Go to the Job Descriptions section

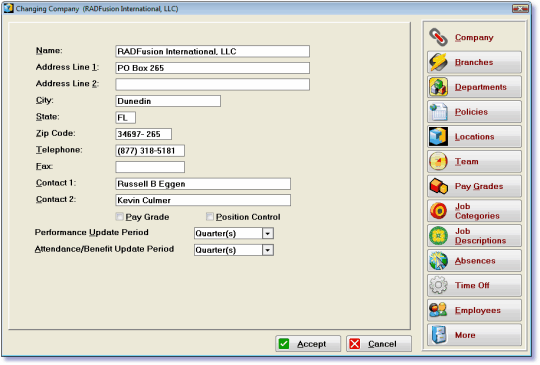coord(474,236)
